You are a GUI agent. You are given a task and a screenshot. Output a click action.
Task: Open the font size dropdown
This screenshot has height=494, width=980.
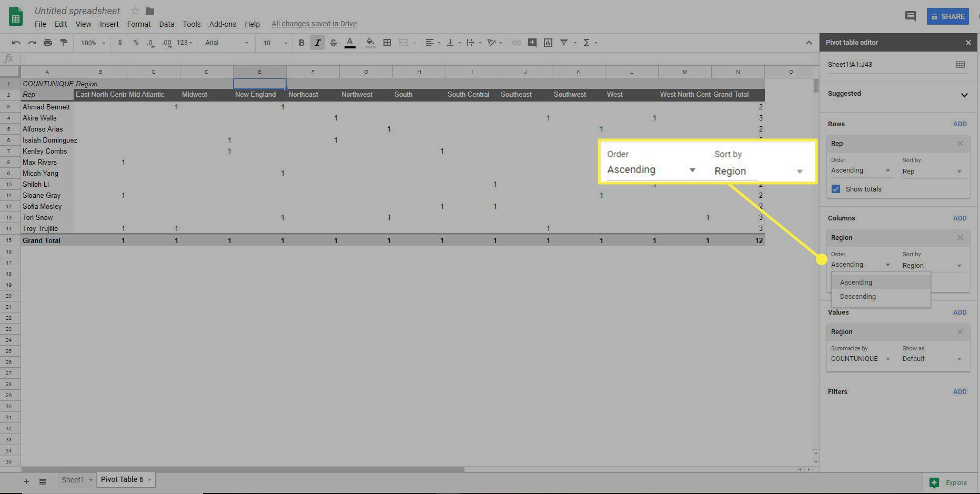pos(275,43)
